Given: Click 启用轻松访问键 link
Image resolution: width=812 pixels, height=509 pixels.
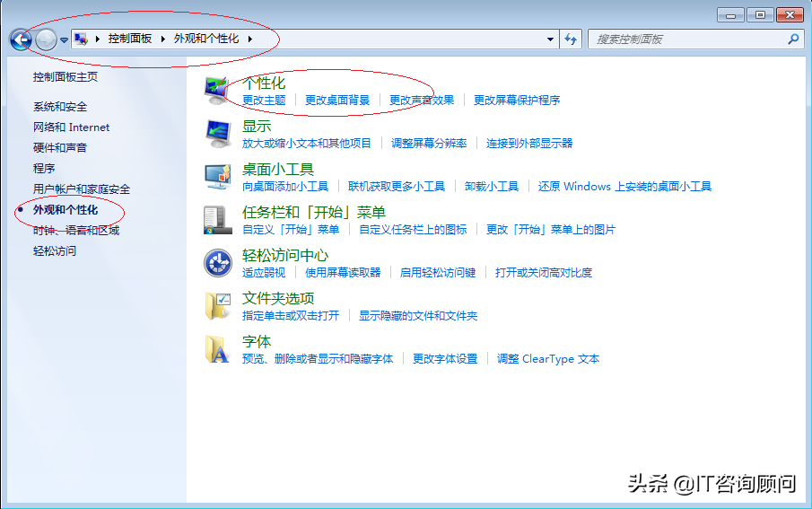Looking at the screenshot, I should (x=438, y=273).
